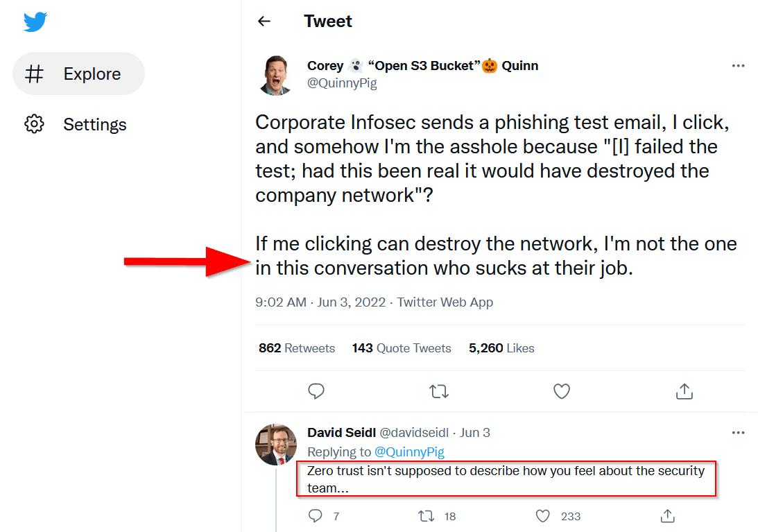This screenshot has width=758, height=532.
Task: Reply to David Seidl's tweet
Action: click(x=316, y=516)
